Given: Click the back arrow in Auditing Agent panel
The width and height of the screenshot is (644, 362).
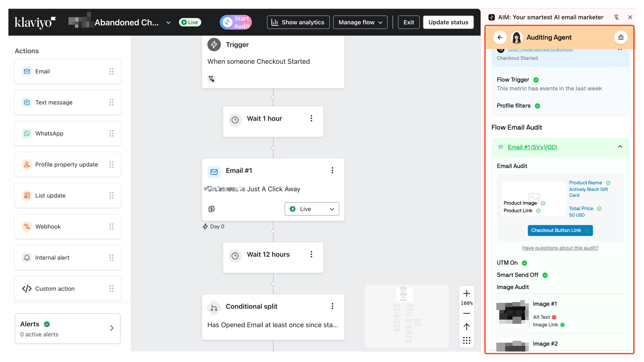Looking at the screenshot, I should point(499,38).
